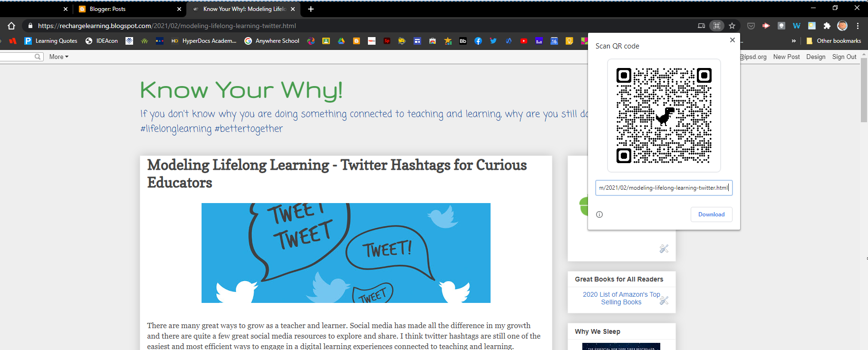The height and width of the screenshot is (350, 868).
Task: Open the Chrome three-dot menu
Action: coord(858,26)
